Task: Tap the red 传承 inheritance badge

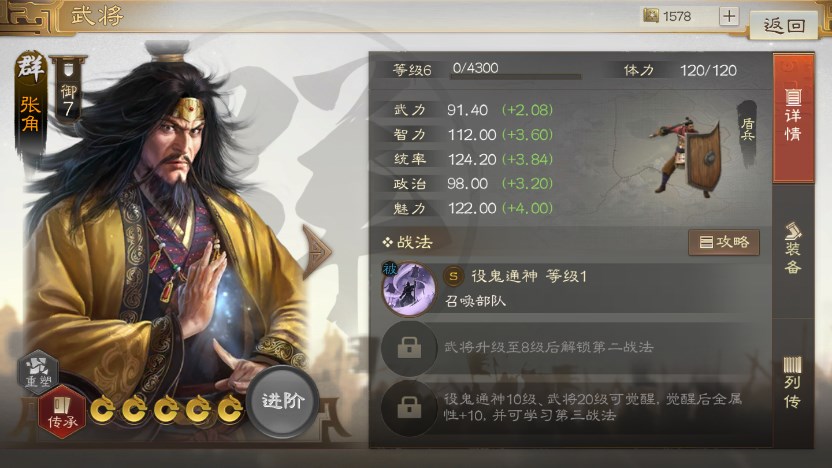Action: click(x=62, y=413)
